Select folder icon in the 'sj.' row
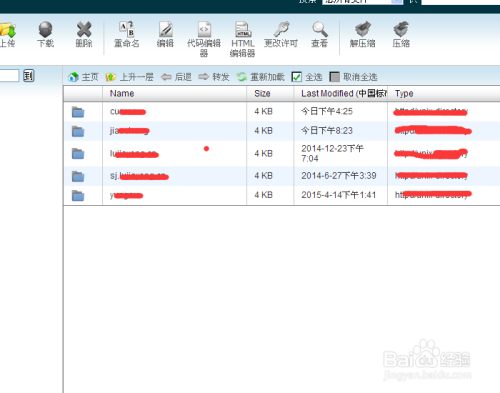The width and height of the screenshot is (500, 393). pyautogui.click(x=78, y=176)
